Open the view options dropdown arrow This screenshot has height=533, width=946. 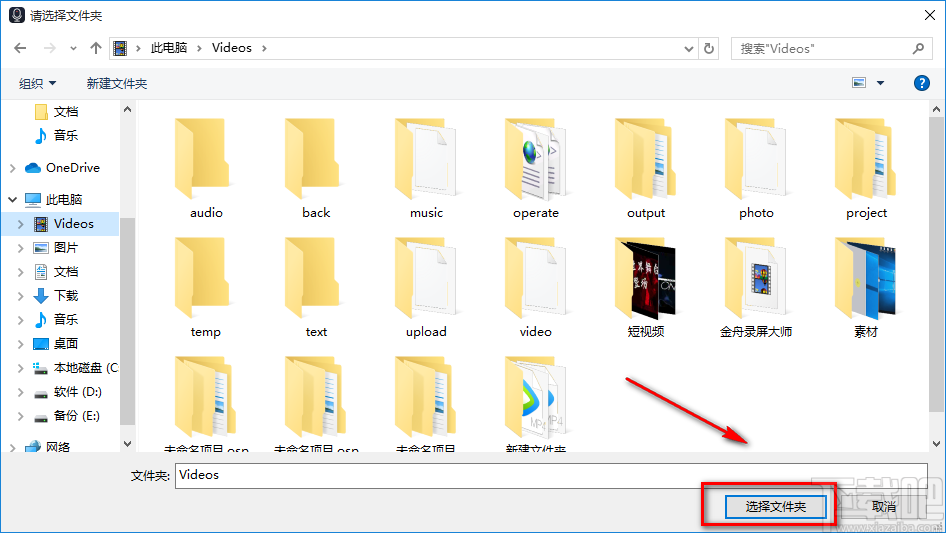(x=880, y=83)
